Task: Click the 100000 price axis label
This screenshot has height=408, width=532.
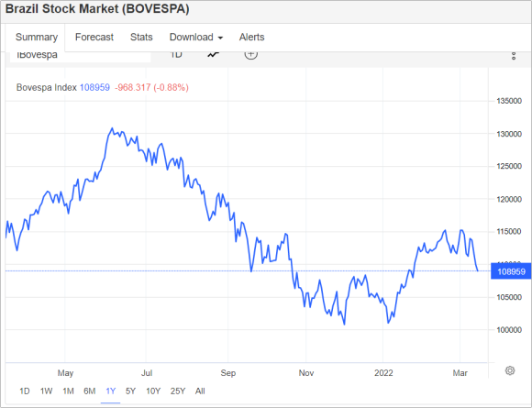Action: pyautogui.click(x=509, y=330)
